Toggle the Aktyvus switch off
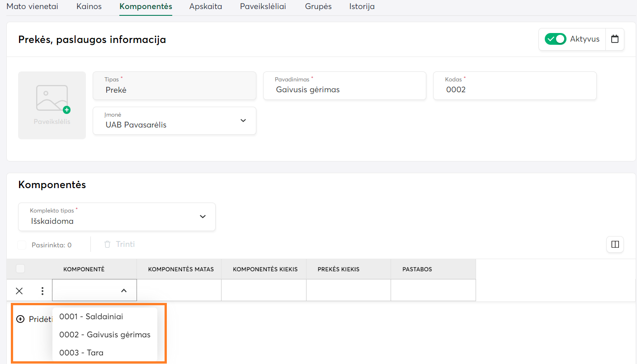 click(555, 39)
